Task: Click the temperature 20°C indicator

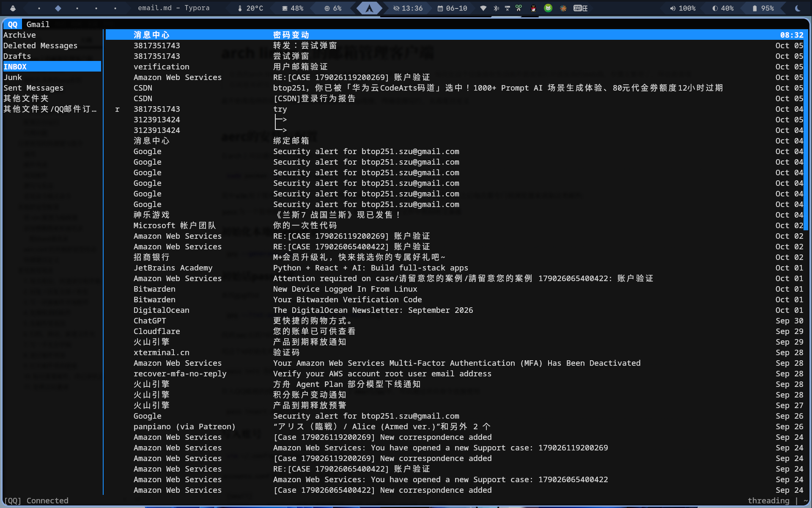Action: click(250, 8)
